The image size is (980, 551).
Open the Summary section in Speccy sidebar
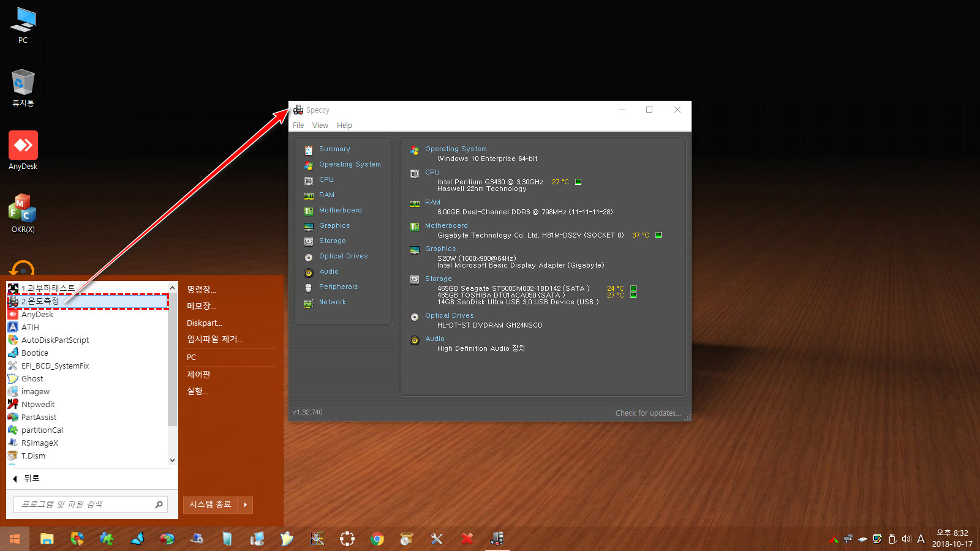(334, 149)
